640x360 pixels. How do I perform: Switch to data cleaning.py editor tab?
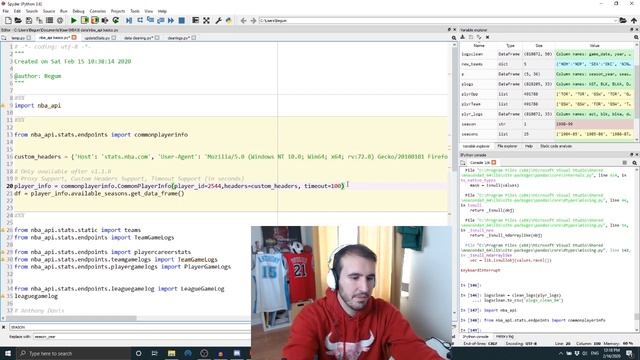(x=138, y=38)
